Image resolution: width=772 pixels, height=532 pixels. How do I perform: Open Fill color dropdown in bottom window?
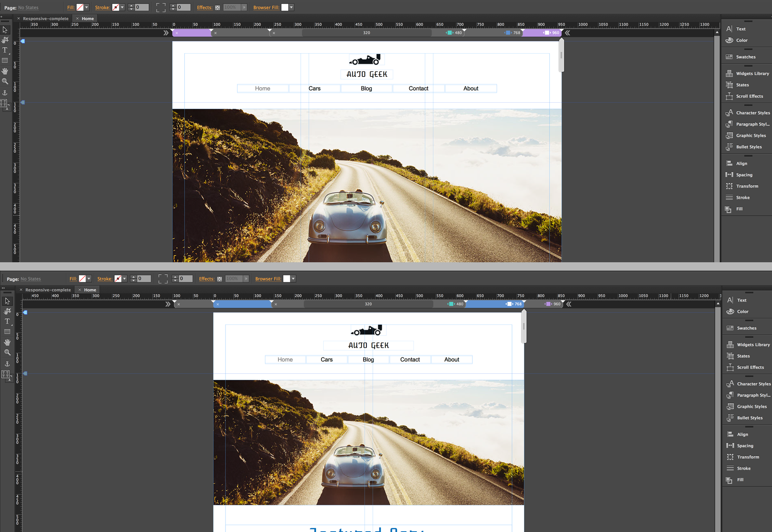click(x=89, y=279)
